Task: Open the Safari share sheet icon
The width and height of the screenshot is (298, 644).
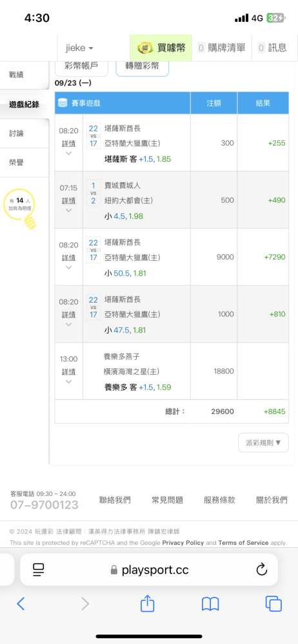Action: (x=147, y=603)
